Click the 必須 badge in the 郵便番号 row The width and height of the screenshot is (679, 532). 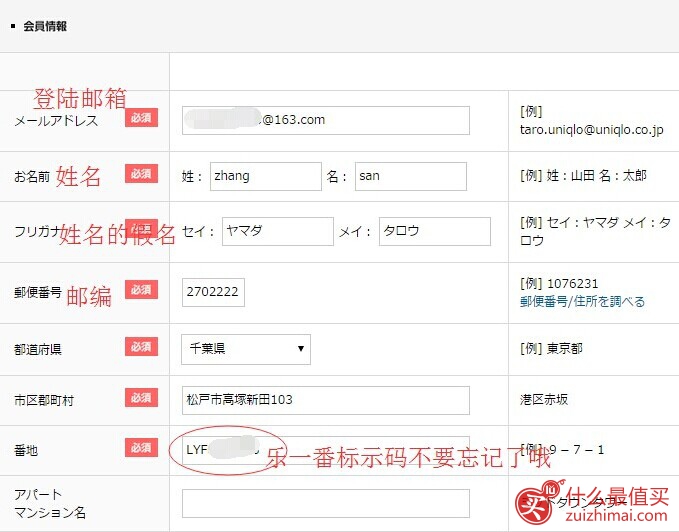(141, 290)
